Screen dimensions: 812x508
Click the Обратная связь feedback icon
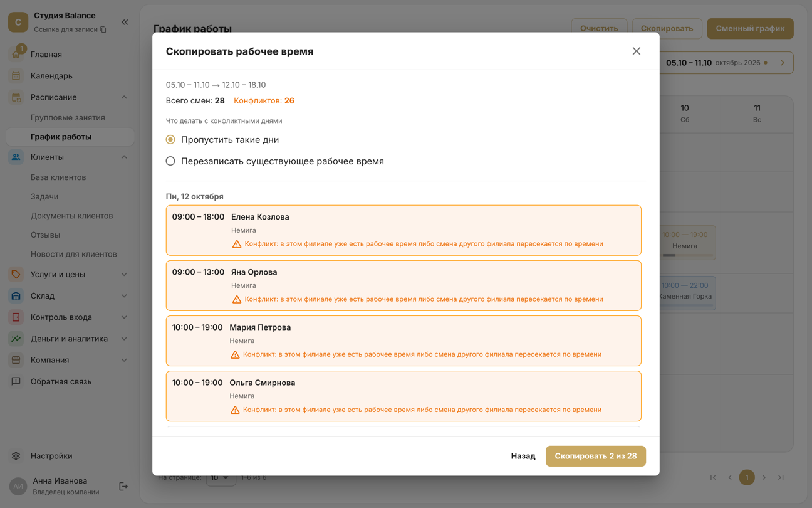[x=16, y=381]
